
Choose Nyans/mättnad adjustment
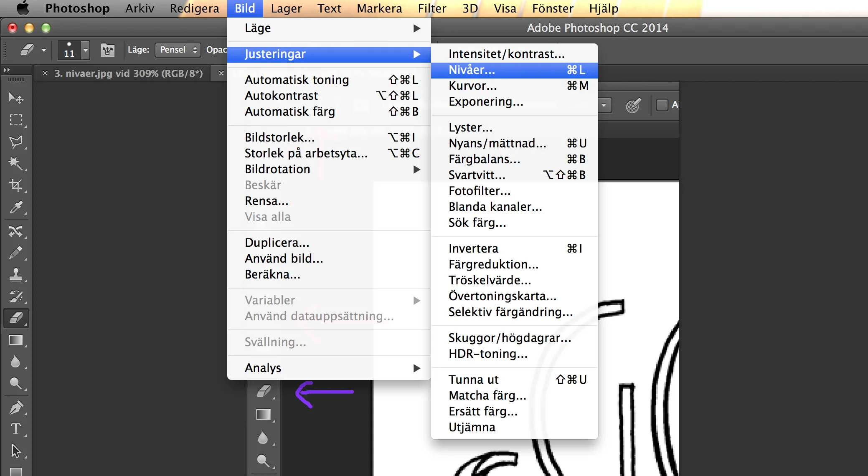click(x=515, y=143)
